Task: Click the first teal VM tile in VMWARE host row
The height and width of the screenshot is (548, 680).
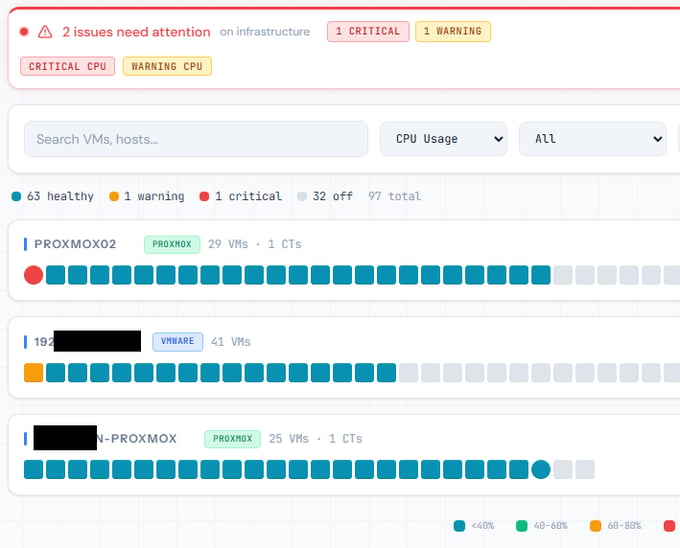Action: (56, 373)
